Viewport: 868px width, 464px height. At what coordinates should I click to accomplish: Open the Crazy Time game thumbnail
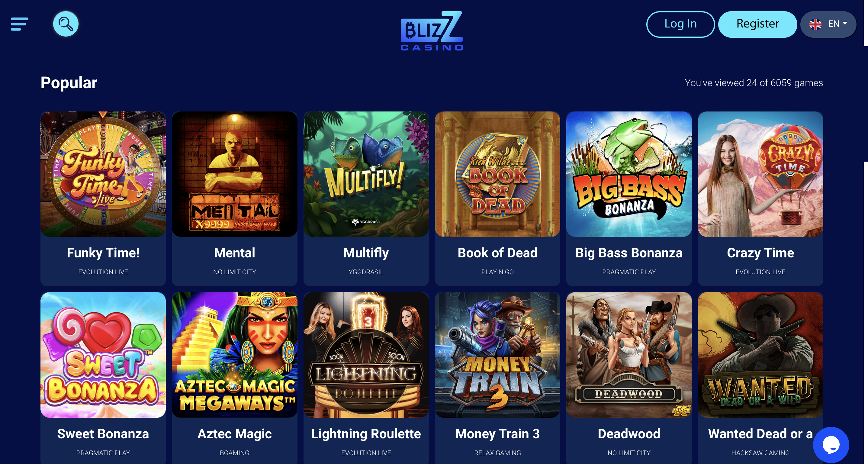click(760, 174)
